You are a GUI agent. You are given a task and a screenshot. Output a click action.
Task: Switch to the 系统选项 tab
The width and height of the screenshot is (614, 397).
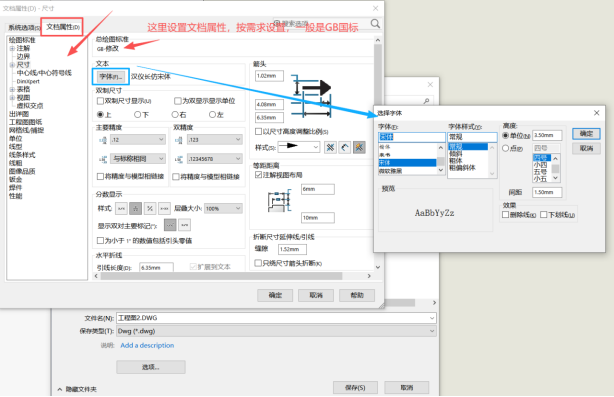pos(24,27)
